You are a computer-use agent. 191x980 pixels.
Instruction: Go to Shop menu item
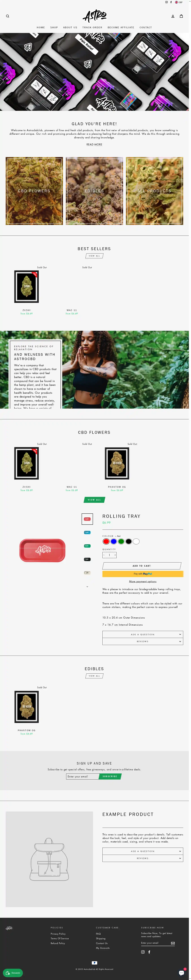click(x=54, y=27)
